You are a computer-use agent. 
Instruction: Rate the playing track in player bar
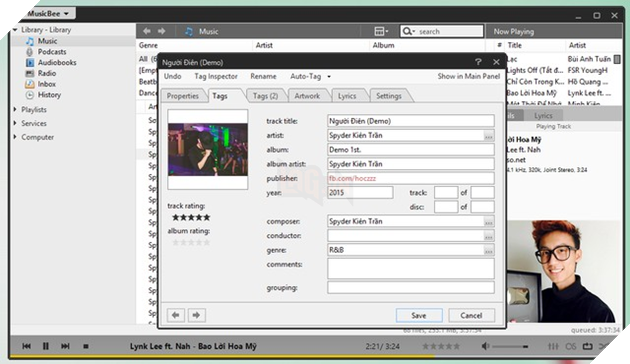(x=441, y=346)
